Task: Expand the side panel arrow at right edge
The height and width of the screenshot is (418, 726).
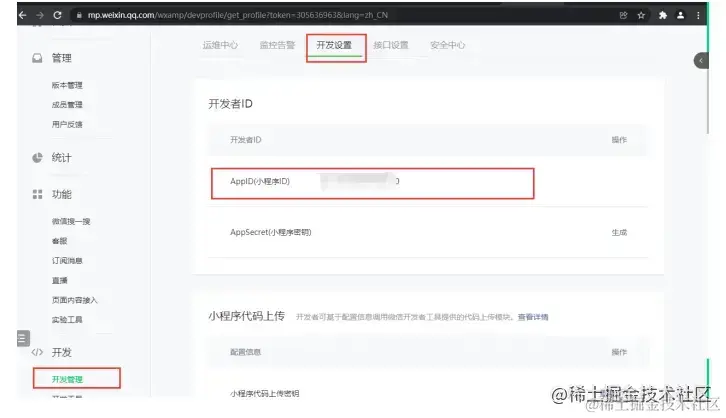Action: click(x=701, y=61)
